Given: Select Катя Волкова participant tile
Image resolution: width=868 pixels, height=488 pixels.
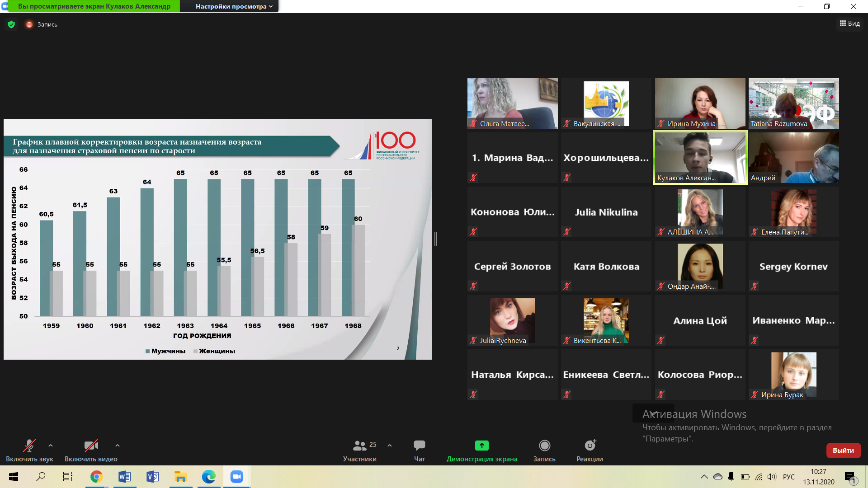Looking at the screenshot, I should point(606,266).
